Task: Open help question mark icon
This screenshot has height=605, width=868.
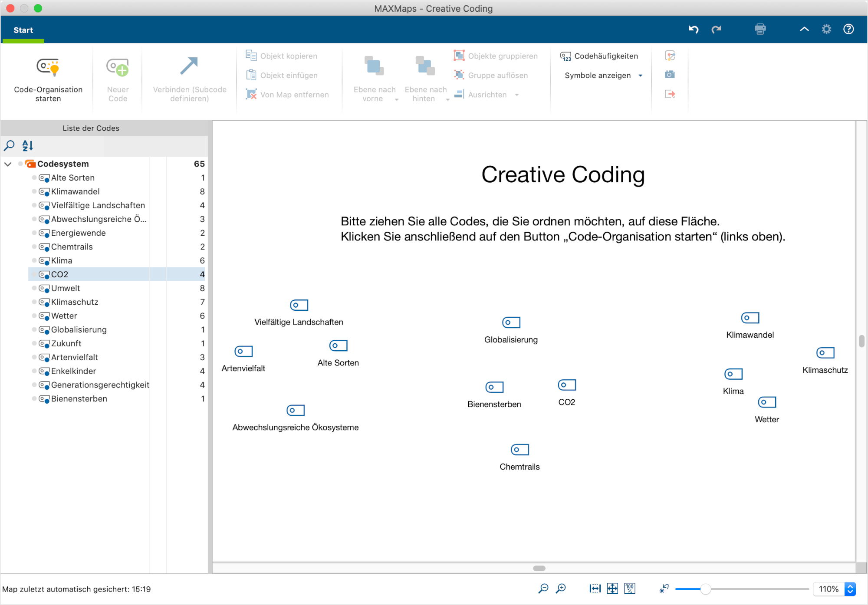Action: click(x=848, y=29)
